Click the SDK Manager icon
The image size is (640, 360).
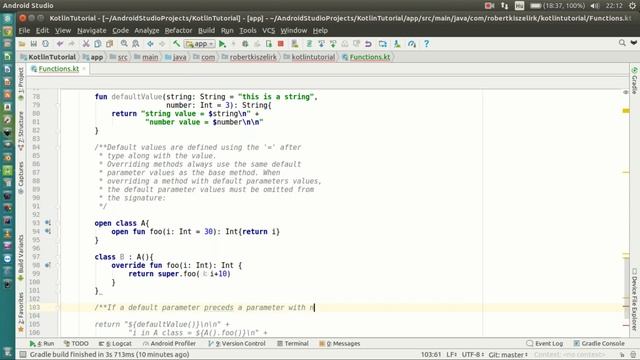click(397, 44)
